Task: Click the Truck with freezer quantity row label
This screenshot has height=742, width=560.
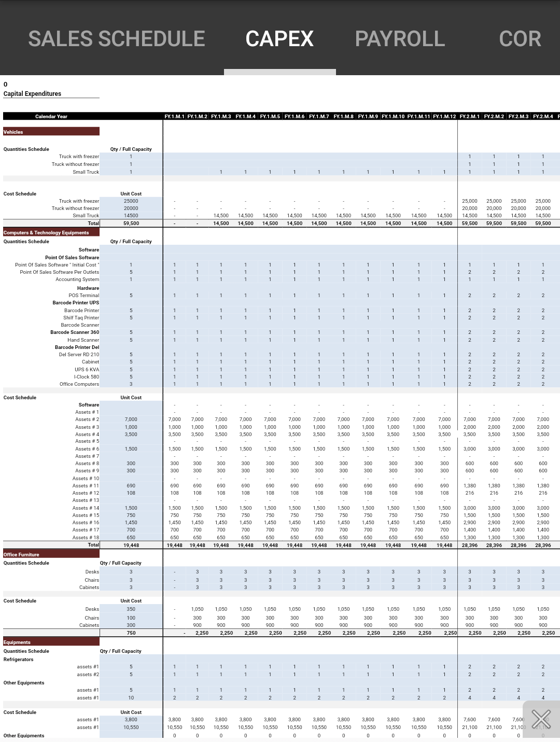Action: [79, 157]
